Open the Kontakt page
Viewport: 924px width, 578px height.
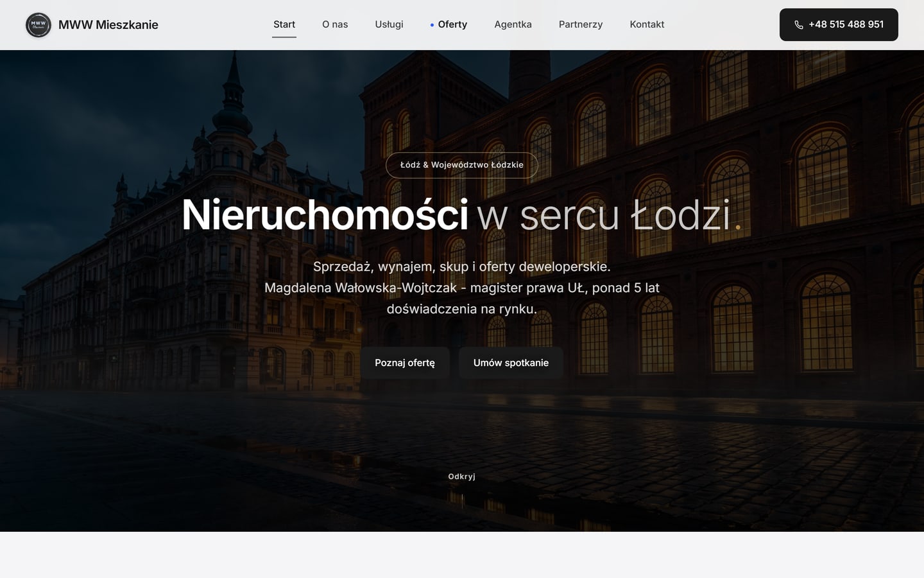tap(647, 24)
